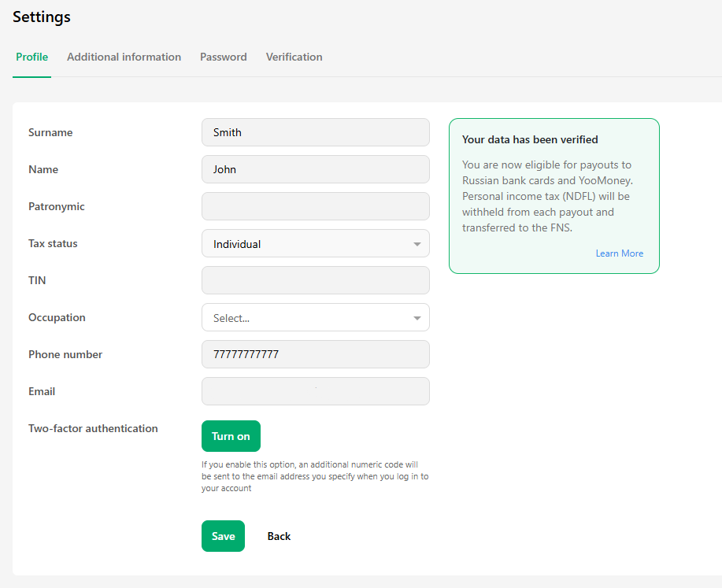Go to the Password tab
Viewport: 722px width, 588px height.
pos(224,57)
